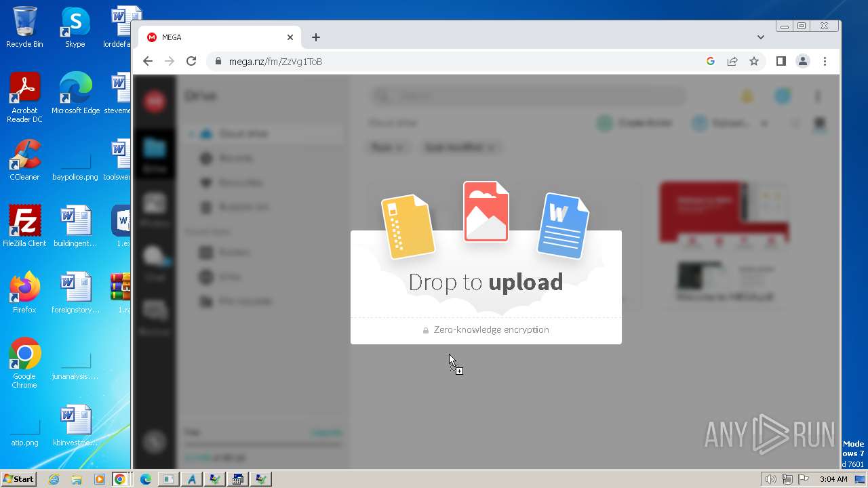Select the buildingent... Word document
868x488 pixels.
75,226
